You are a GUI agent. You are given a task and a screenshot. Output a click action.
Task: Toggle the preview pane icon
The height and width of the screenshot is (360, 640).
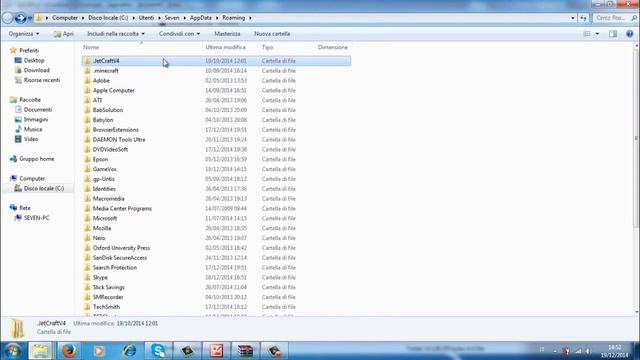[613, 34]
